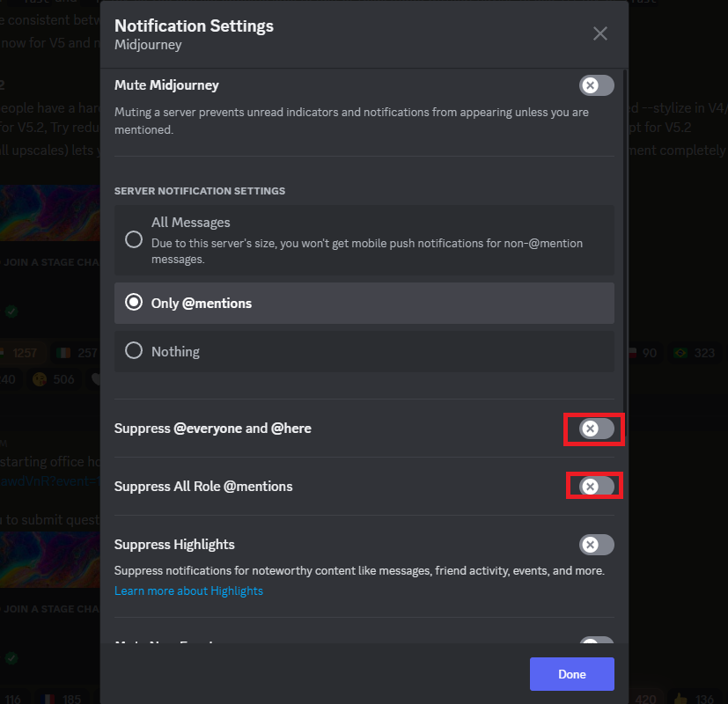Click the Ireland flag reaction with 257
The width and height of the screenshot is (728, 704).
[x=79, y=353]
